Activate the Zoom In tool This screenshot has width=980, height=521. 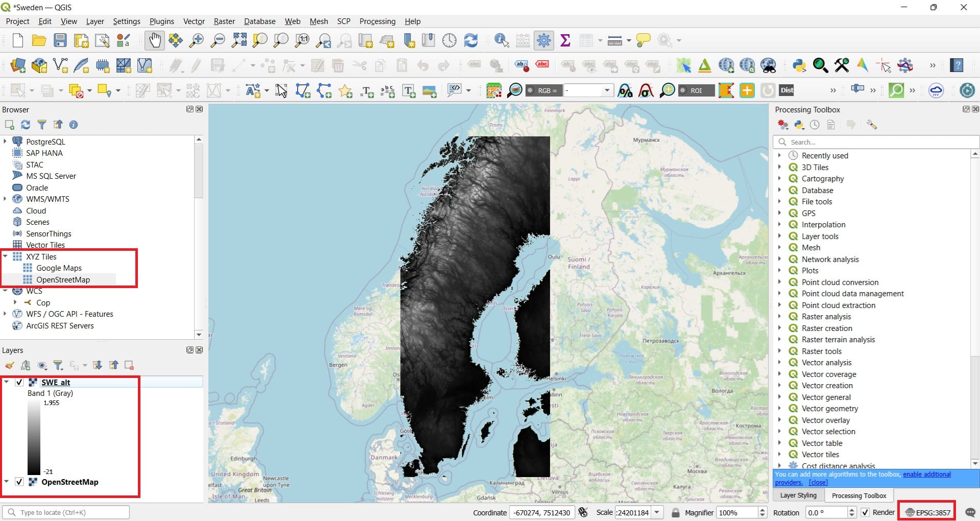coord(196,40)
